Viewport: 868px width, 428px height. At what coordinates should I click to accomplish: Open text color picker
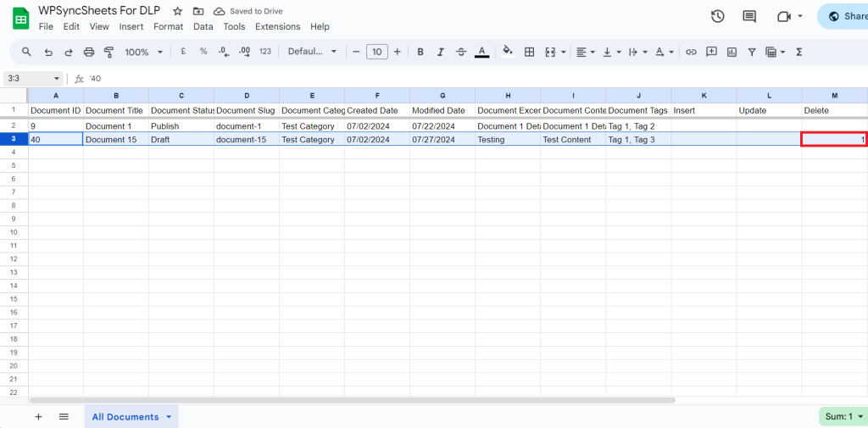(481, 52)
